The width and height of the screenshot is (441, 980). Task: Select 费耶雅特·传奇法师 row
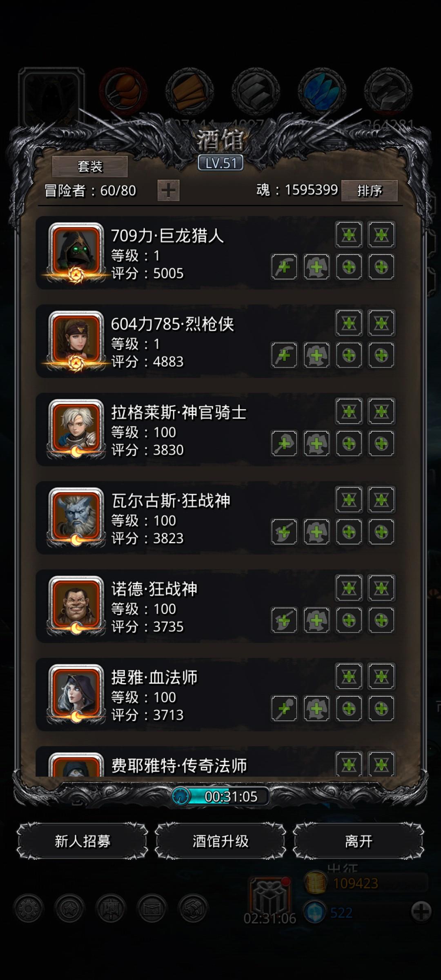[x=216, y=762]
